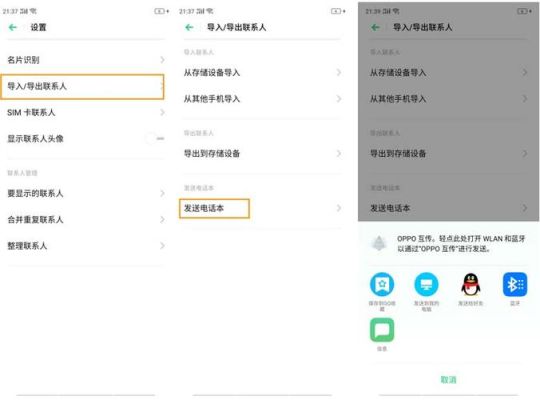The width and height of the screenshot is (540, 400).
Task: Click chevron beside 发送电话本, undimmed screen
Action: click(x=339, y=208)
